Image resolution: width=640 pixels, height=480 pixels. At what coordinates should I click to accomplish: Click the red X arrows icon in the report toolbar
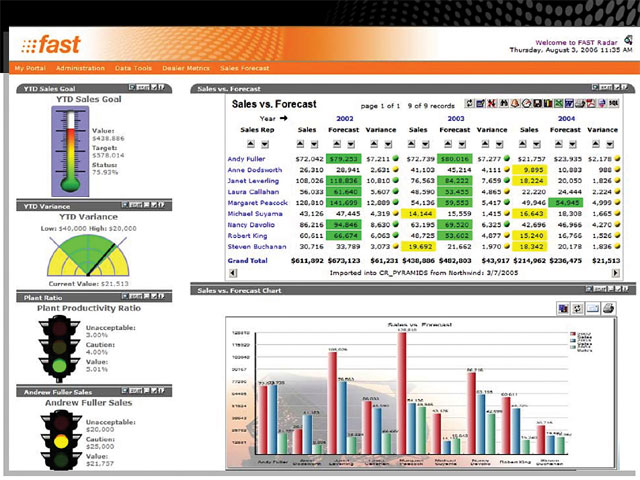pos(491,103)
